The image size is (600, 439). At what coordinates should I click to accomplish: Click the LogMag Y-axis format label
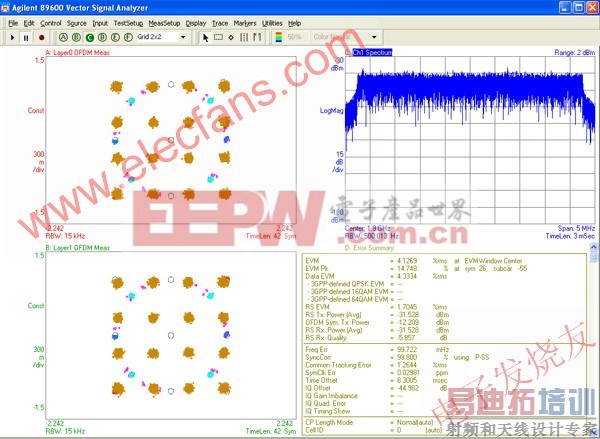click(x=332, y=111)
